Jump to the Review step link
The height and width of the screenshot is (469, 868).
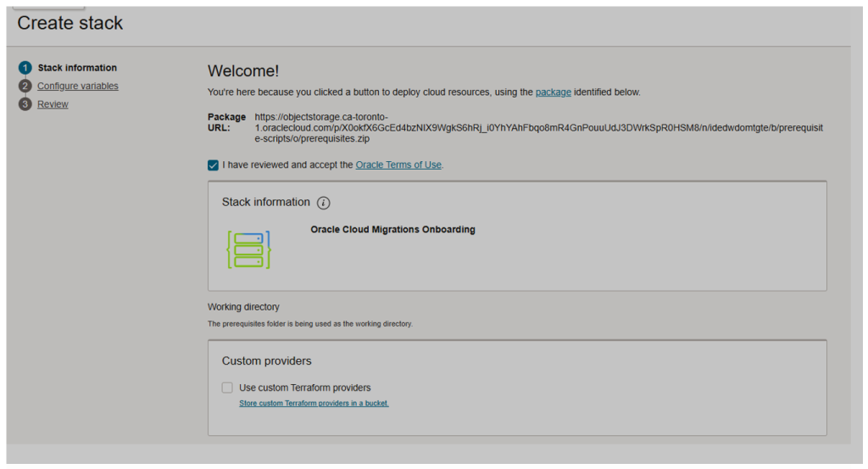(53, 104)
